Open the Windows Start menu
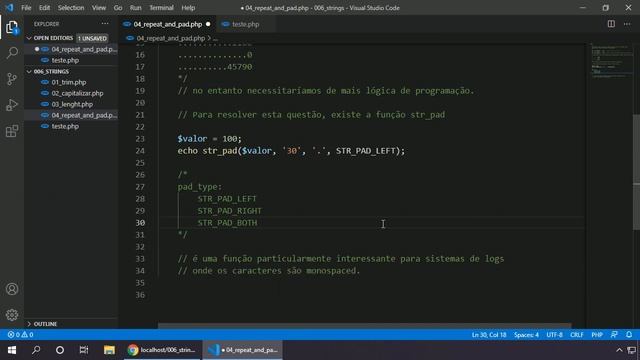This screenshot has width=640, height=360. [x=12, y=350]
